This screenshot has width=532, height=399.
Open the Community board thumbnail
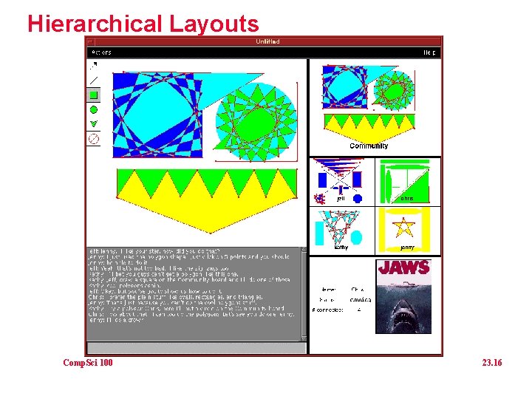(x=375, y=108)
